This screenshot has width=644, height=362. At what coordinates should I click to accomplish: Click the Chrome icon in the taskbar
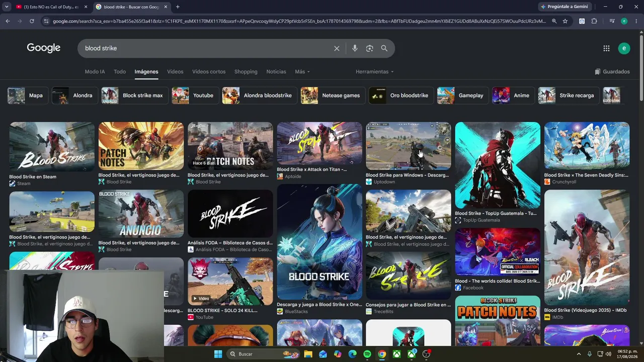click(382, 354)
